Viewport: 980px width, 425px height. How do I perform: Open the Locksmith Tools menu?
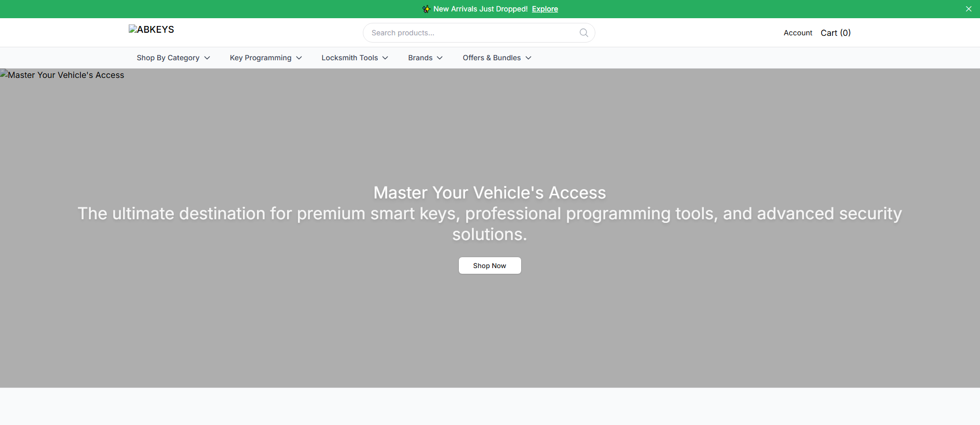[x=355, y=58]
